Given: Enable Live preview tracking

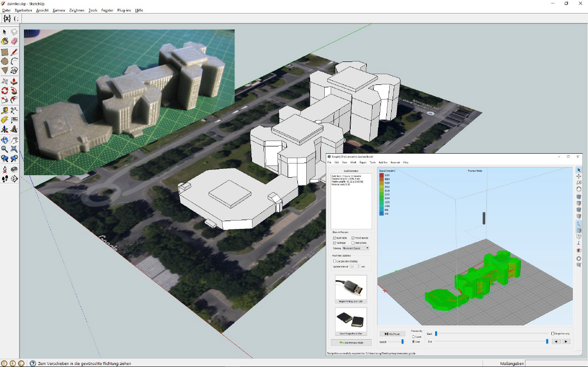Looking at the screenshot, I should point(335,261).
